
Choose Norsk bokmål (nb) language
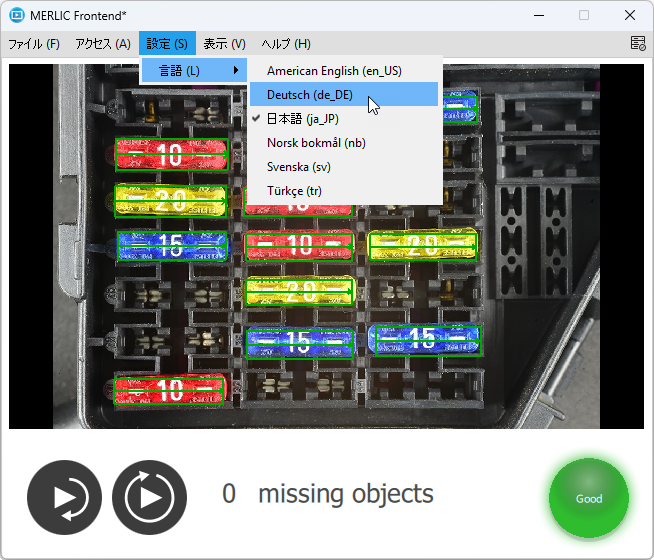(316, 143)
